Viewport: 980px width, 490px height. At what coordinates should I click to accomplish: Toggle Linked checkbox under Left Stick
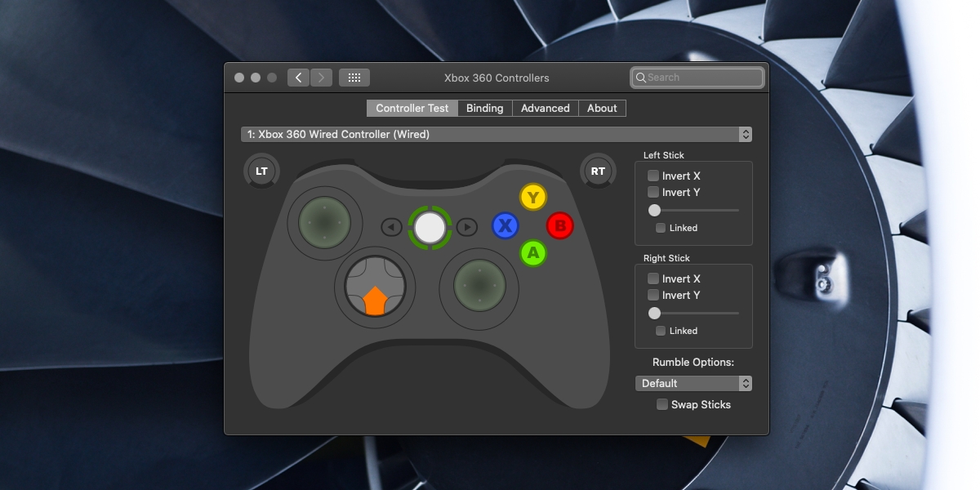[x=661, y=228]
